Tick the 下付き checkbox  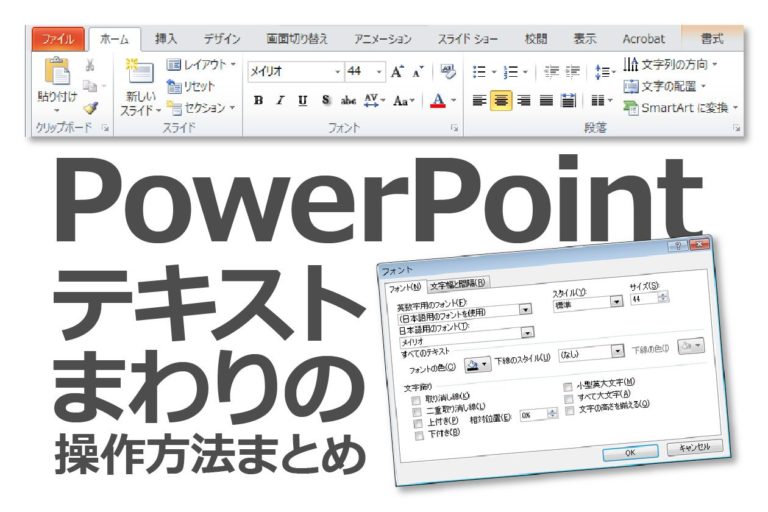tap(419, 436)
